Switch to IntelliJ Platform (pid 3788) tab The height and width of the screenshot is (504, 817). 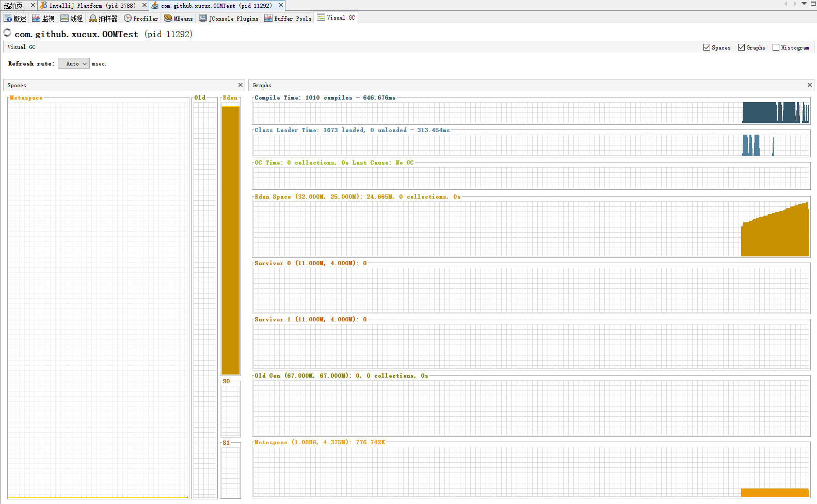[x=92, y=6]
